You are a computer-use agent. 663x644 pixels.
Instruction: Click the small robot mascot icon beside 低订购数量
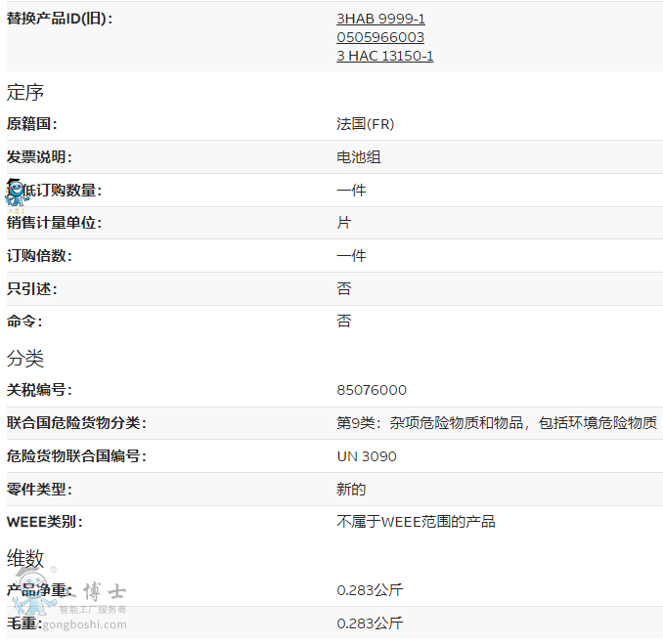point(17,193)
